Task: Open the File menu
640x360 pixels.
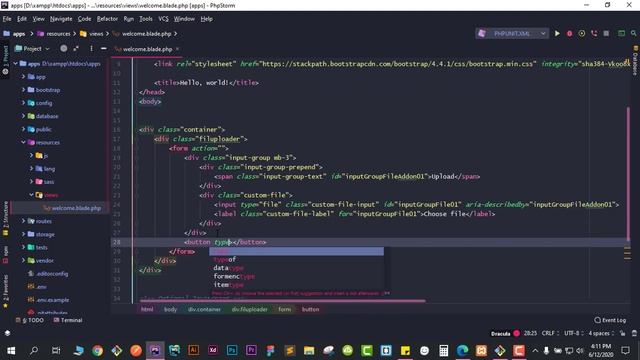Action: [7, 19]
